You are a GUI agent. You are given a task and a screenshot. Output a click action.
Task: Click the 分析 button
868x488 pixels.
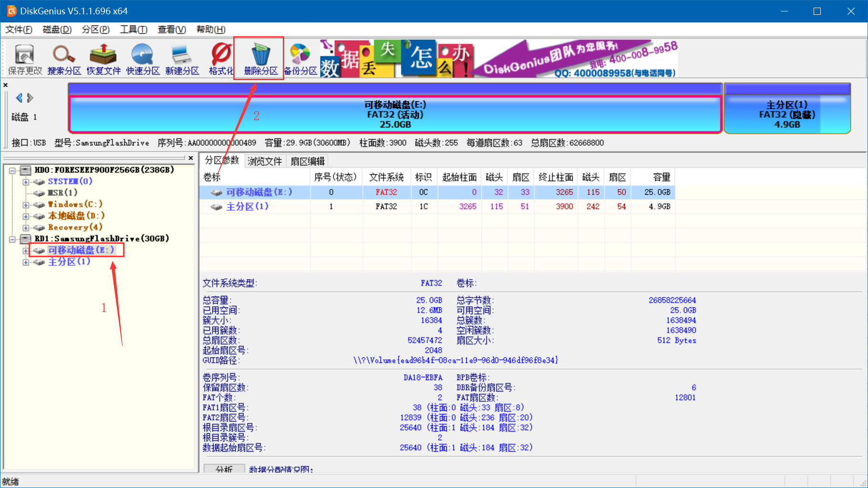click(224, 468)
